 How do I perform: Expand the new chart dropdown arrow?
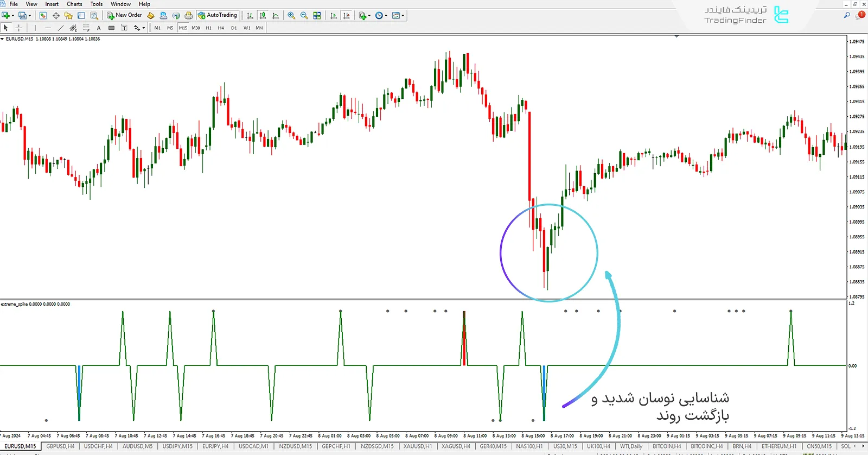12,16
